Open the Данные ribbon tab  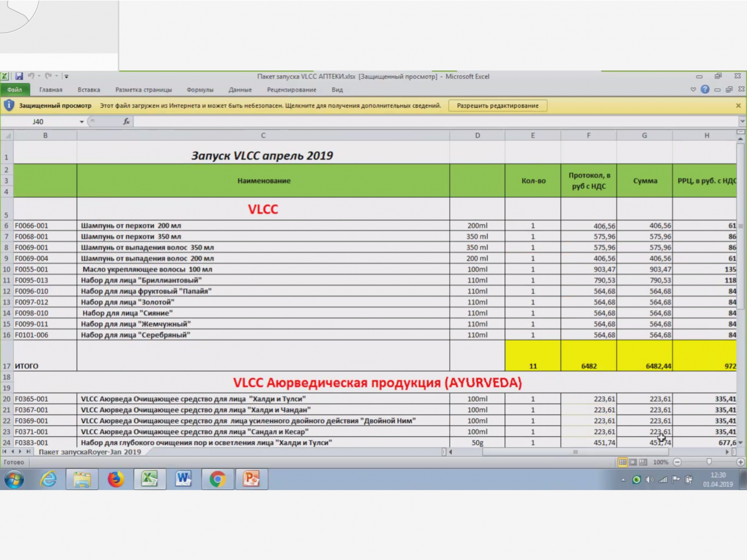(240, 90)
